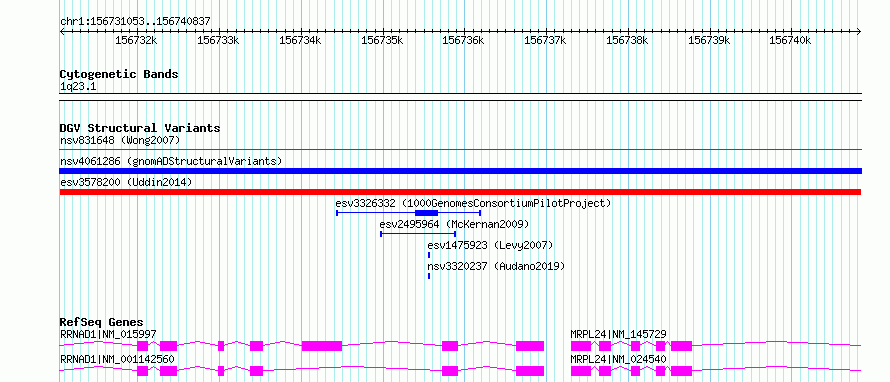Click the largest magenta RRNAD1 NM_015997 exon
This screenshot has width=890, height=382.
pyautogui.click(x=322, y=346)
